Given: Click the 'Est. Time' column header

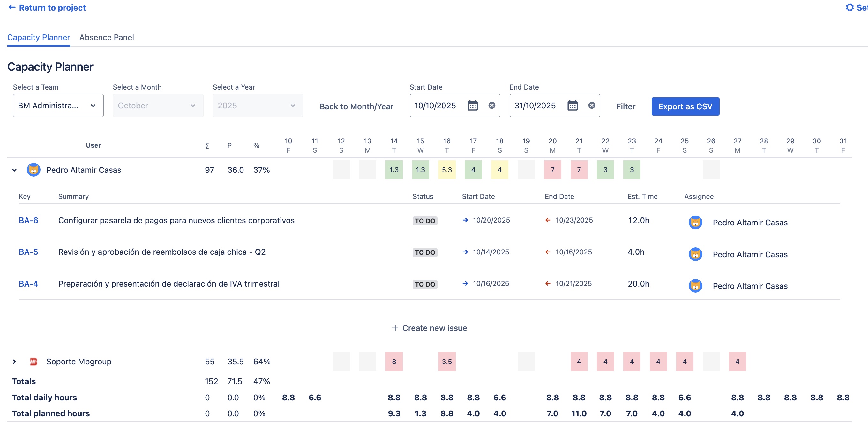Looking at the screenshot, I should click(x=643, y=197).
